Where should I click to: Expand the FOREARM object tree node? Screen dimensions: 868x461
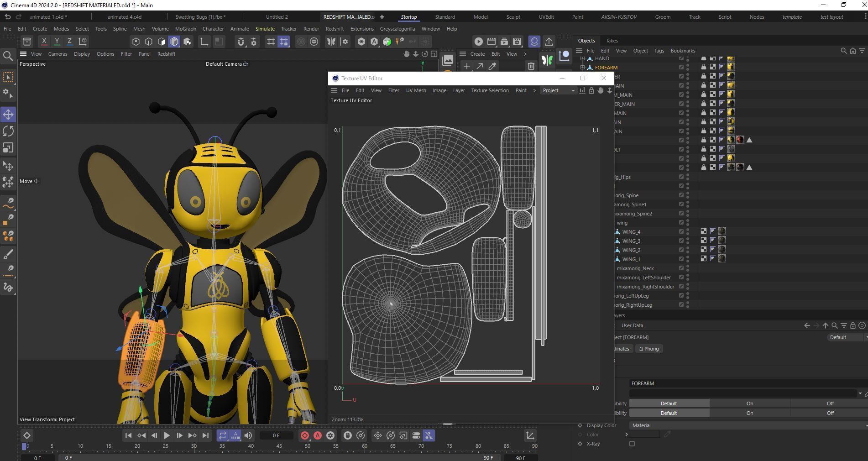(x=582, y=68)
